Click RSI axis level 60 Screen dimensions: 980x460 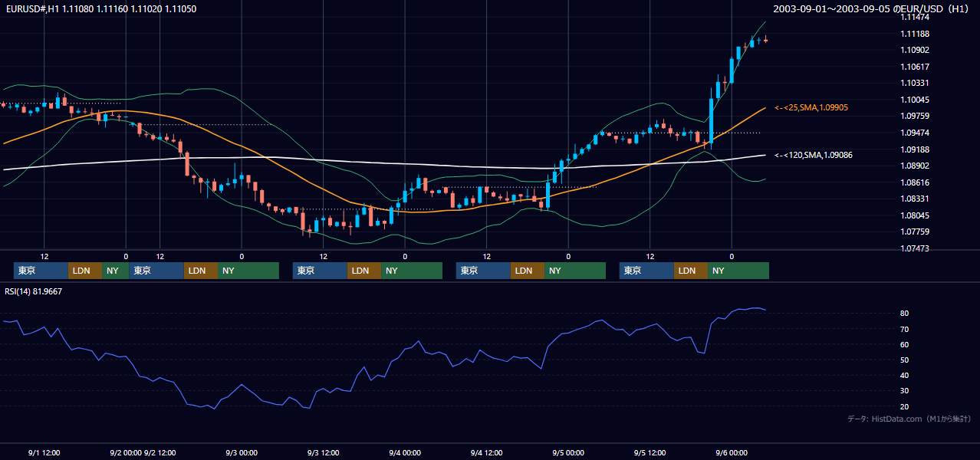[x=905, y=344]
